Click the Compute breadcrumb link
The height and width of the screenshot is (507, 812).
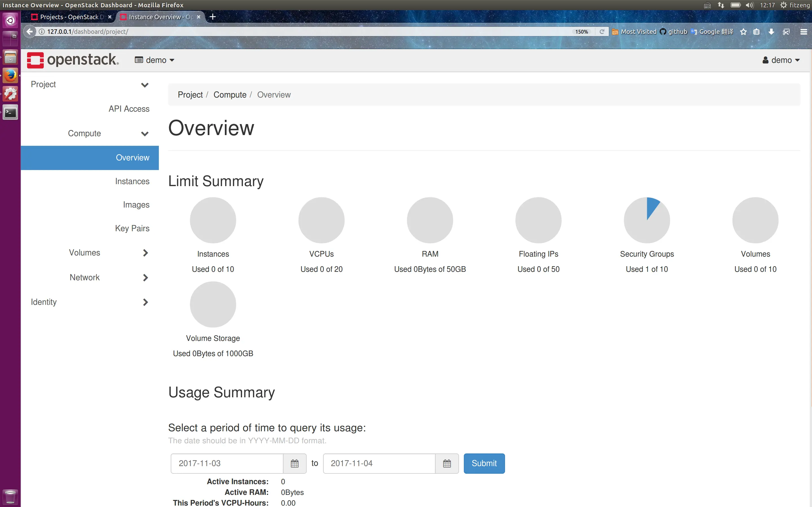click(230, 95)
